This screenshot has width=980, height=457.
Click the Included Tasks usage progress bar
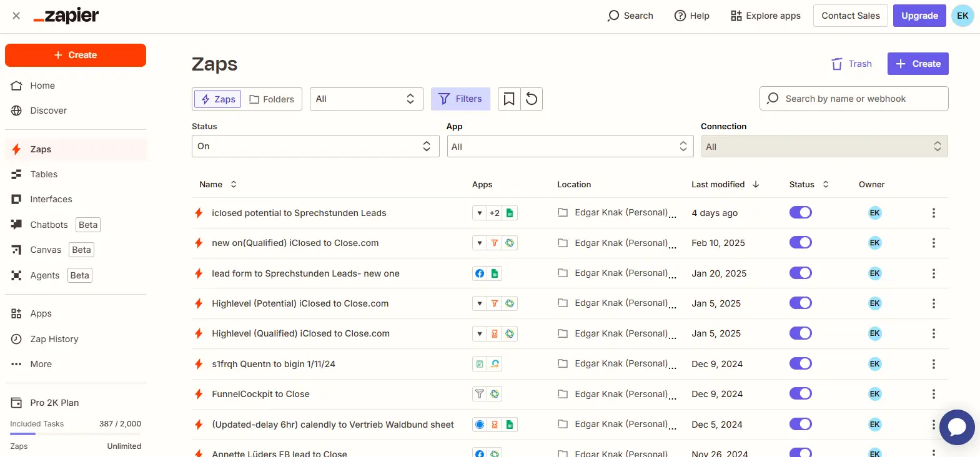pyautogui.click(x=76, y=433)
